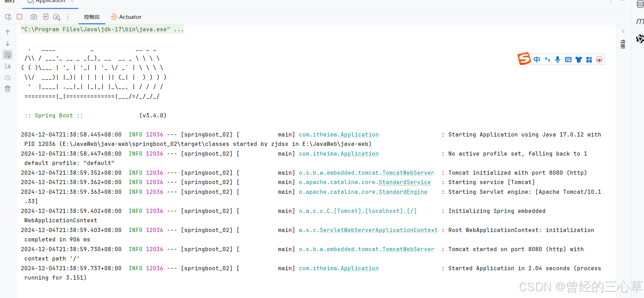Viewport: 644px width, 298px height.
Task: Open the Sogou soft keyboard
Action: (568, 60)
